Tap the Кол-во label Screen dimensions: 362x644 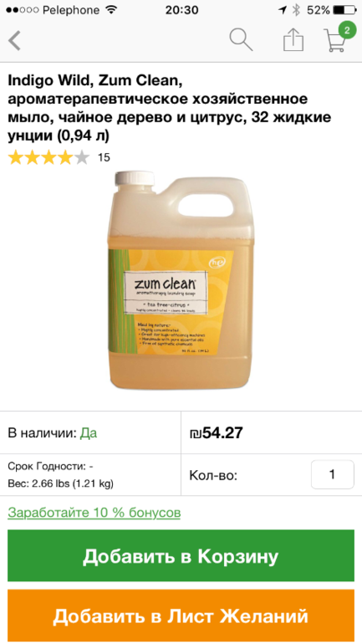pos(213,476)
